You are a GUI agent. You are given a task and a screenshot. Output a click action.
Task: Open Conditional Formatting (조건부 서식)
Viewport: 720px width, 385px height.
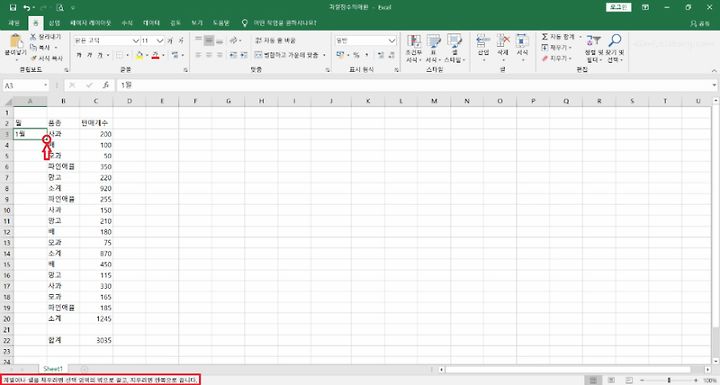click(x=414, y=48)
